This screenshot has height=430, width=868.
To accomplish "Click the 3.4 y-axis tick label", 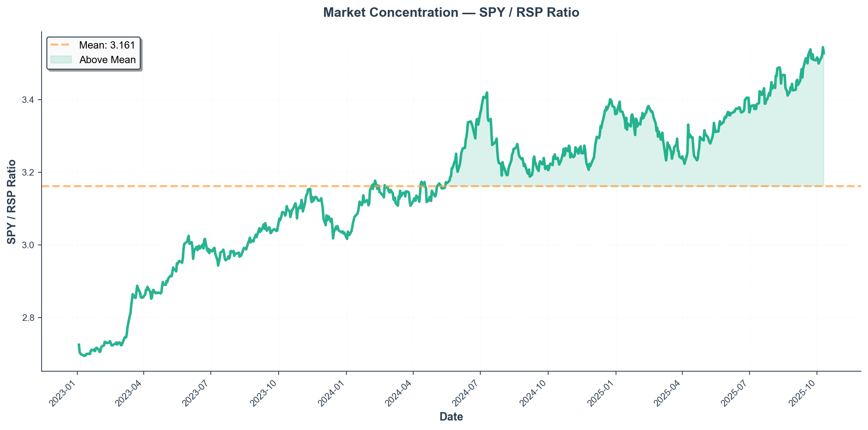I will point(28,100).
